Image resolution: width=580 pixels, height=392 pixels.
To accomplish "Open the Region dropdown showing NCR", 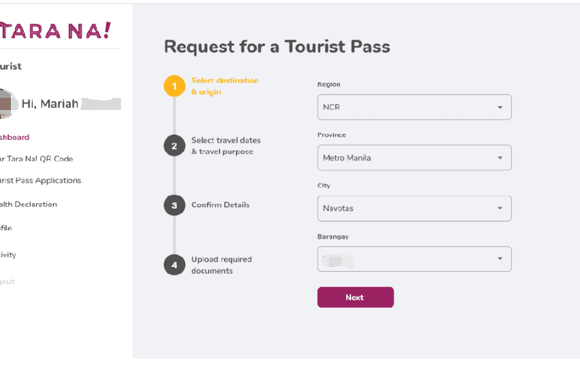I will click(414, 107).
